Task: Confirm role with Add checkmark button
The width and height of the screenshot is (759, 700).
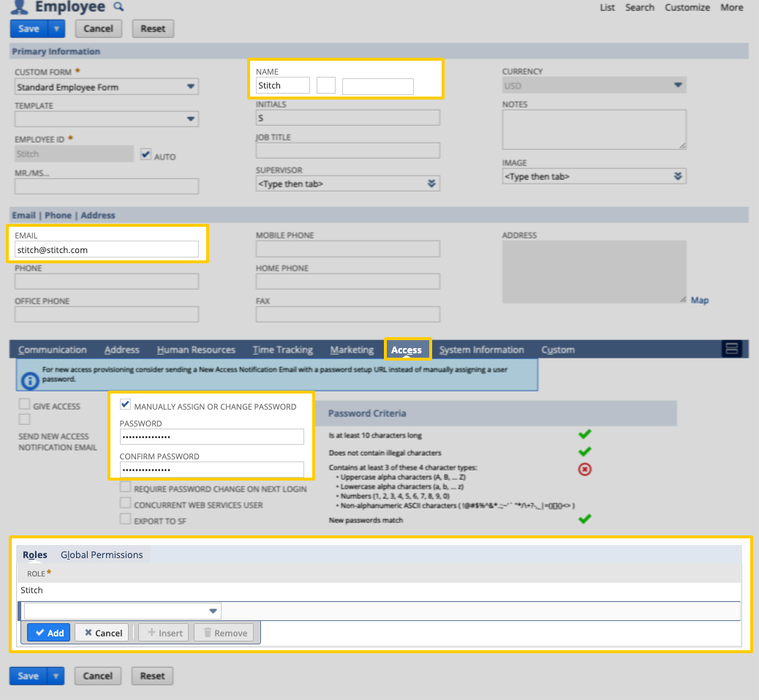Action: [48, 633]
